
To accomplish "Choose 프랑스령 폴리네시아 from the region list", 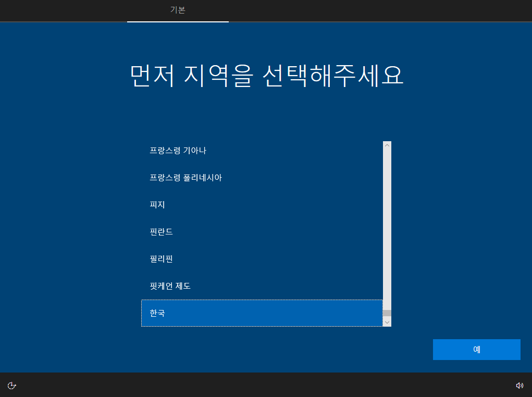I will [x=262, y=178].
